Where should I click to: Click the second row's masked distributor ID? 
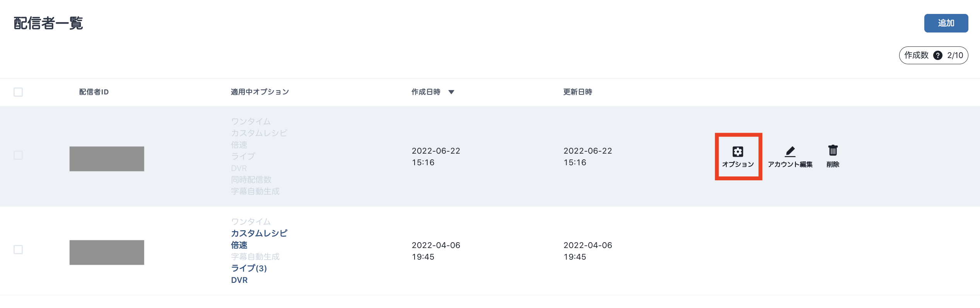coord(107,252)
